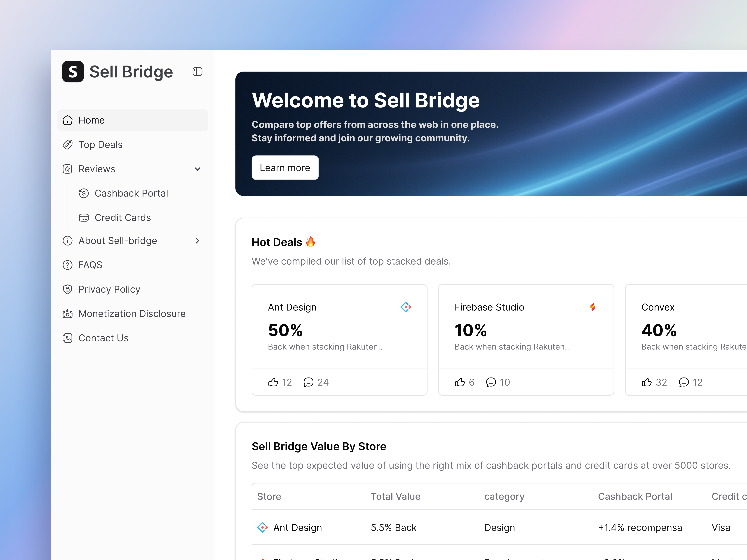The width and height of the screenshot is (747, 560).
Task: Go to Contact Us page
Action: coord(132,338)
